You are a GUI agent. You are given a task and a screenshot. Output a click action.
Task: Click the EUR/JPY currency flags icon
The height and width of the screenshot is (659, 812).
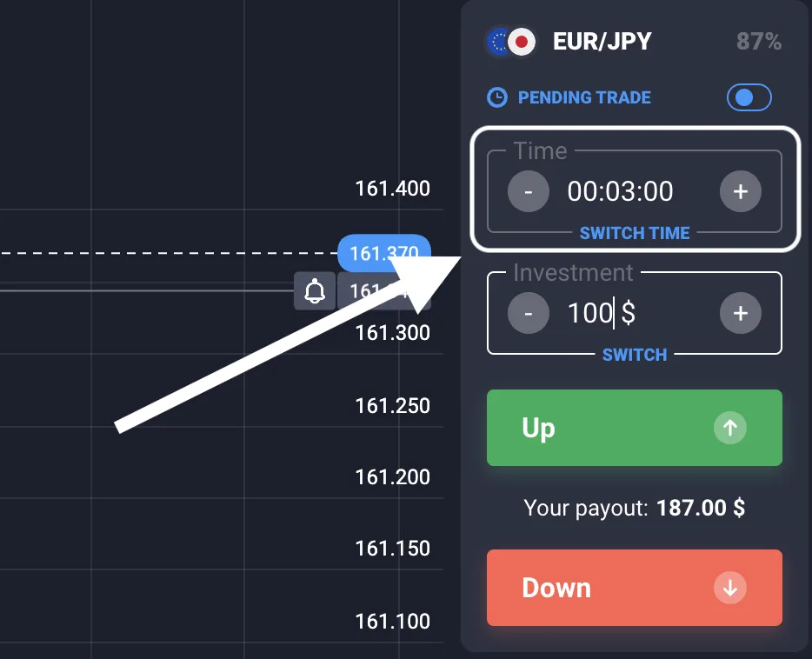pos(511,42)
